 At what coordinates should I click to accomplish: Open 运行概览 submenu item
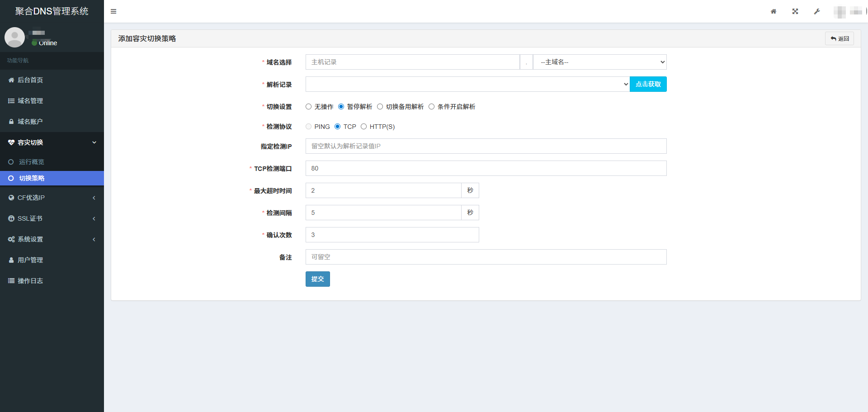(32, 162)
